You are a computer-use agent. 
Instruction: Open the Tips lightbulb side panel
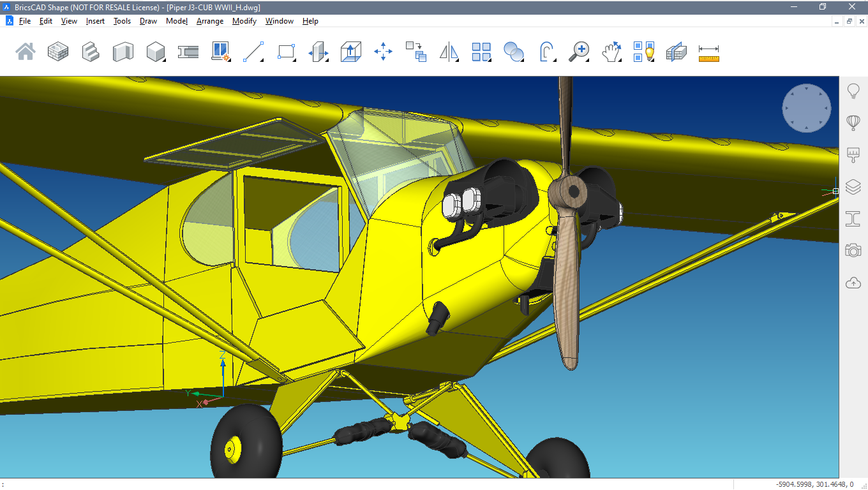(853, 91)
